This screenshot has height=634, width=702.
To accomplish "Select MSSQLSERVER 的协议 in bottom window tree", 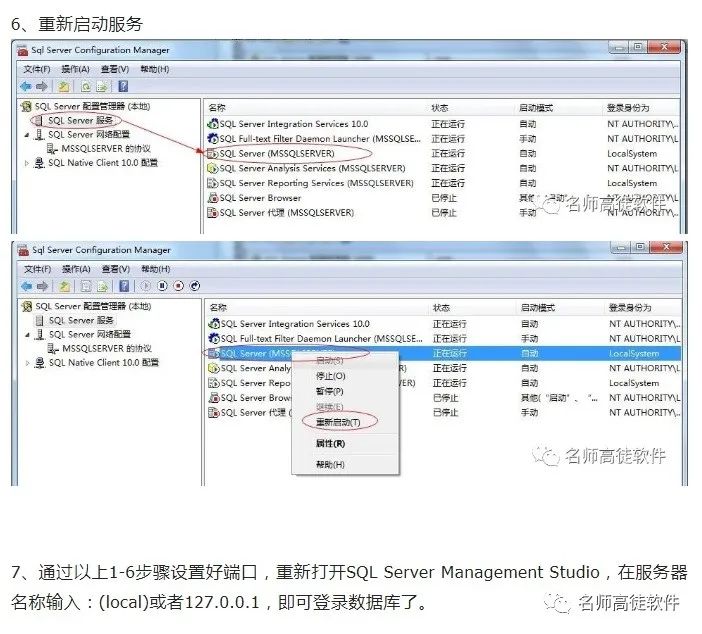I will point(107,348).
